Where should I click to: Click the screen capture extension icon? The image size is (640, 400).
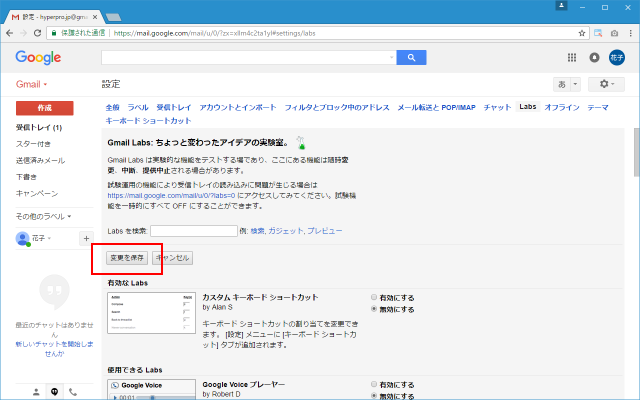click(x=598, y=33)
